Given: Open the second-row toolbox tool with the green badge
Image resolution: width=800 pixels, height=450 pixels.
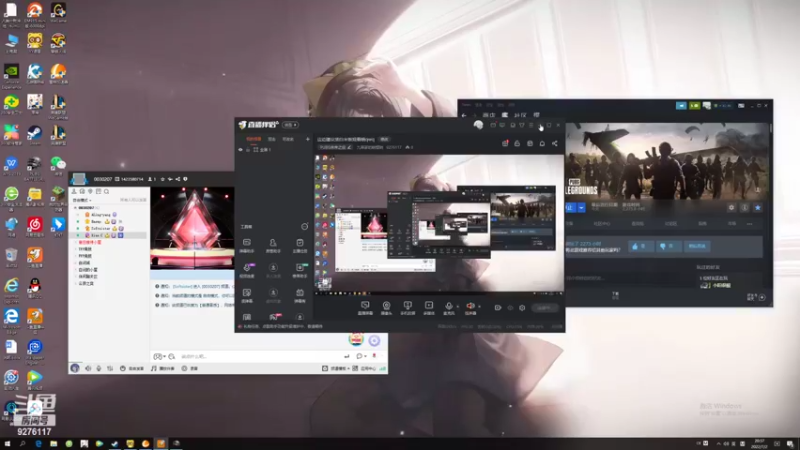Looking at the screenshot, I should (x=299, y=270).
